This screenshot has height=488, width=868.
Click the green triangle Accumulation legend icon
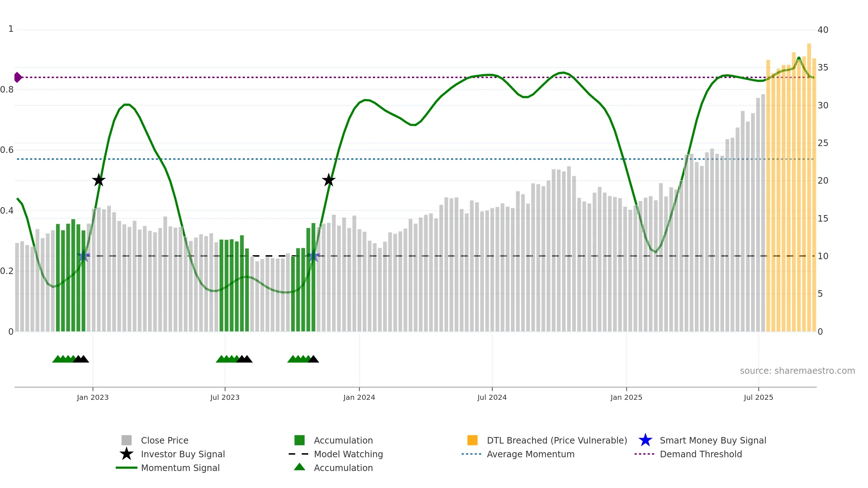point(299,467)
